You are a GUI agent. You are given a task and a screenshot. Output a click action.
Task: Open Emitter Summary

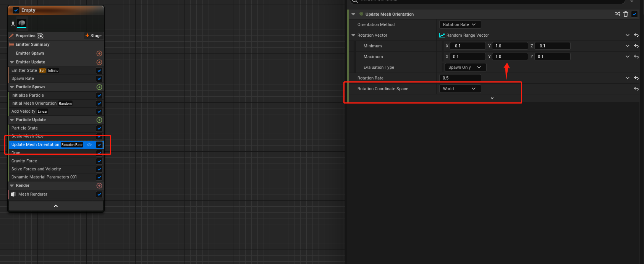pyautogui.click(x=32, y=44)
